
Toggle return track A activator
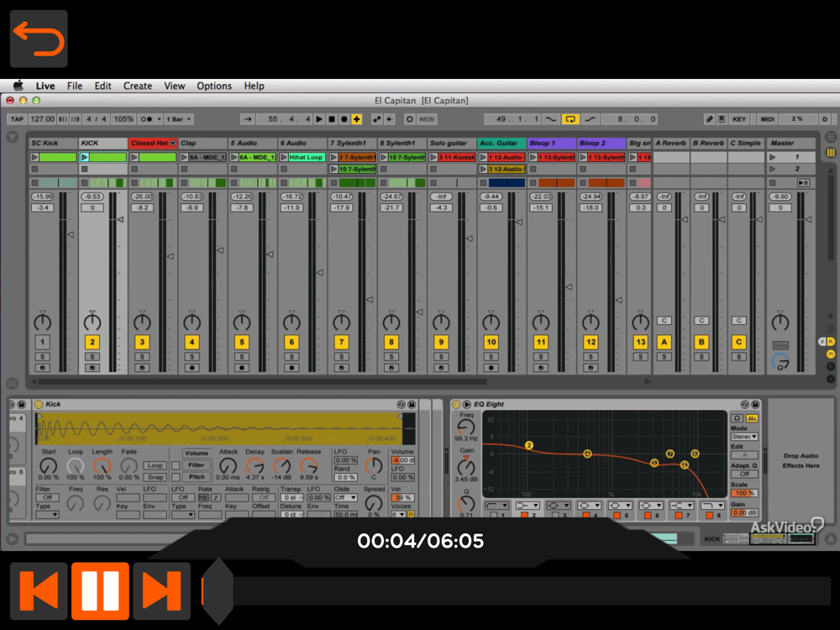point(664,342)
